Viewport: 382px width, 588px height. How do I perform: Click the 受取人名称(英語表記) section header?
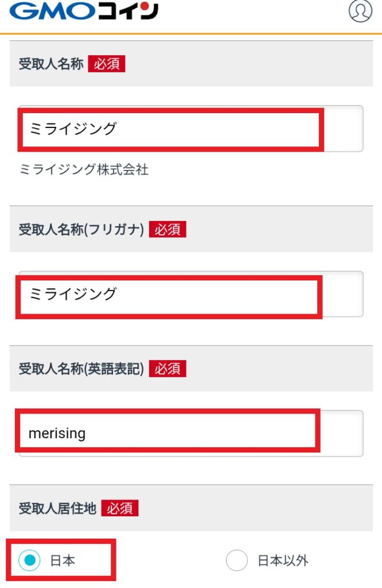pyautogui.click(x=191, y=368)
